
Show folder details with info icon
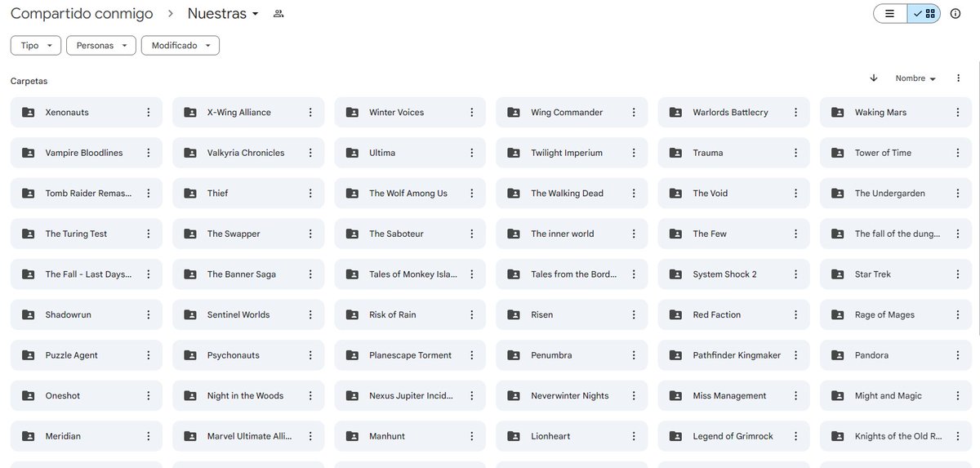tap(955, 14)
